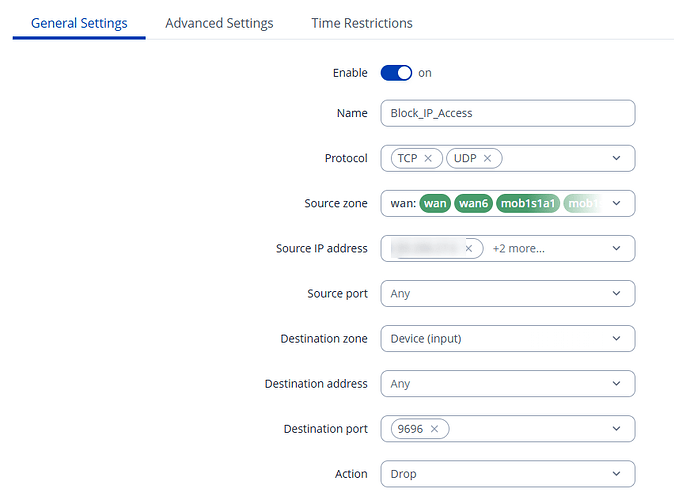Click the wan zone badge

click(435, 204)
